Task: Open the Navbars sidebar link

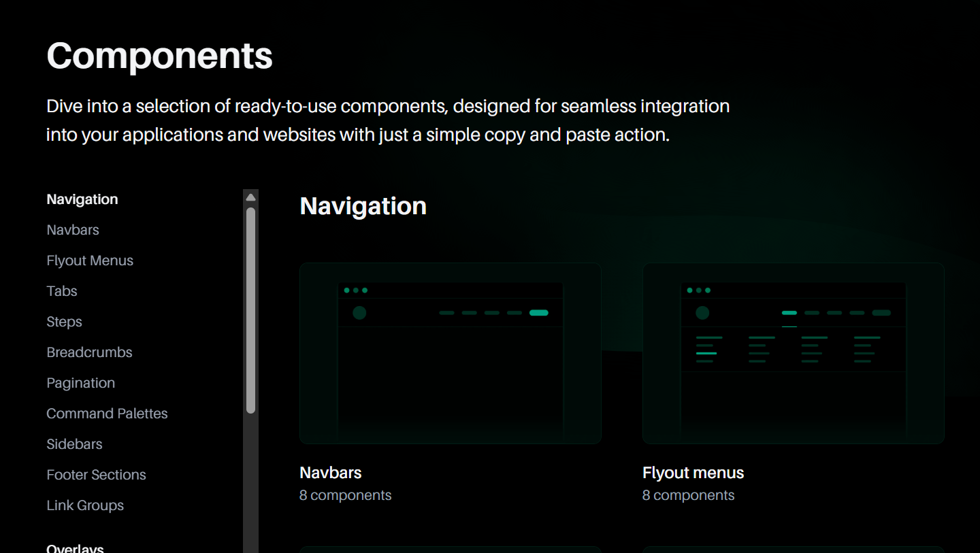Action: click(x=73, y=230)
